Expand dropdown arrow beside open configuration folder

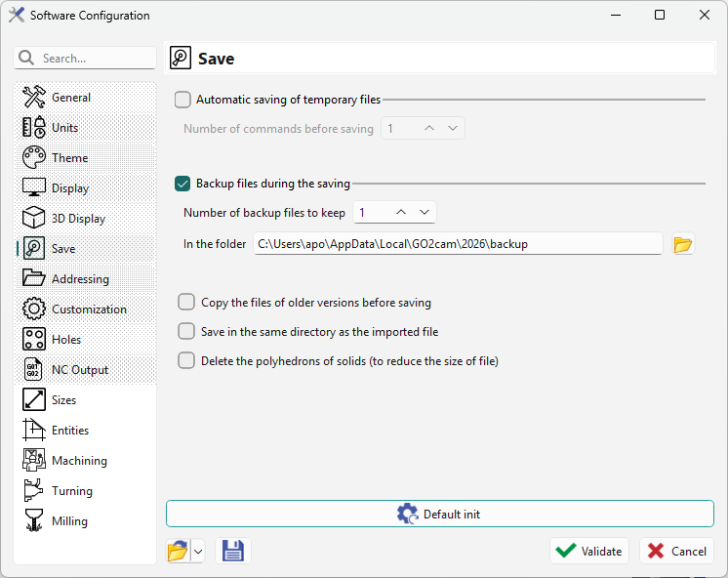point(198,552)
